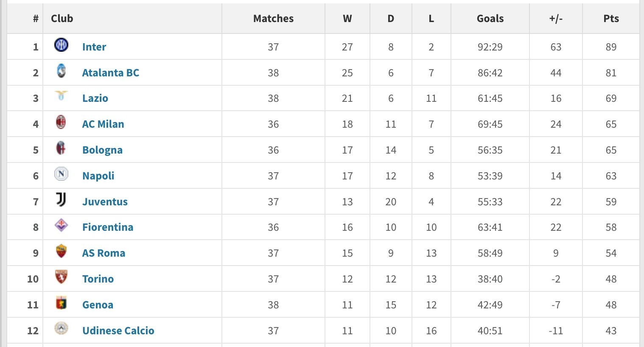Click the Genoa crest icon
Screen dimensions: 644x347
[x=61, y=302]
